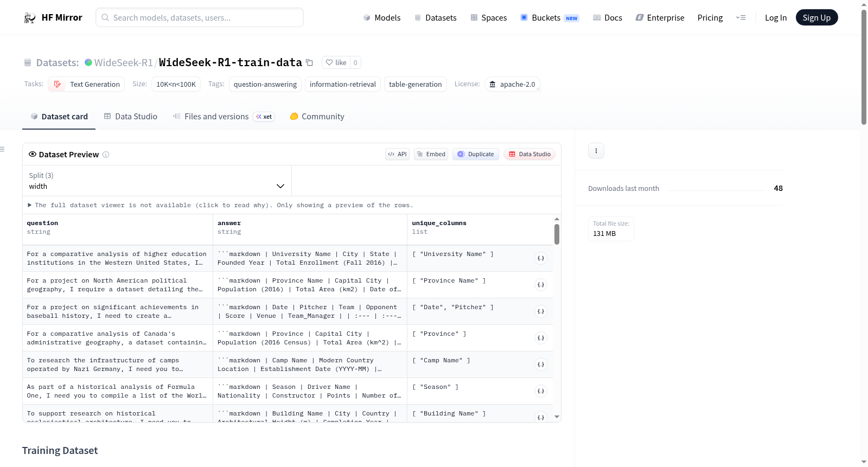Click the Datasets icon before the dataset title

click(28, 63)
